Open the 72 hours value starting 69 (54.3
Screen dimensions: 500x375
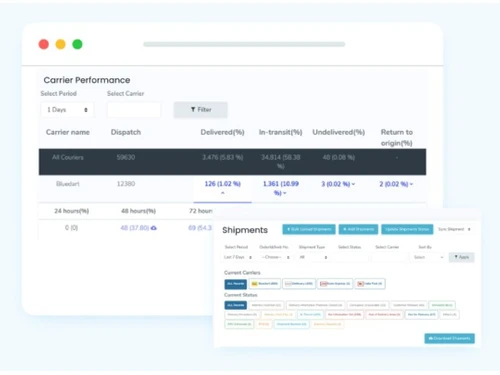[200, 228]
